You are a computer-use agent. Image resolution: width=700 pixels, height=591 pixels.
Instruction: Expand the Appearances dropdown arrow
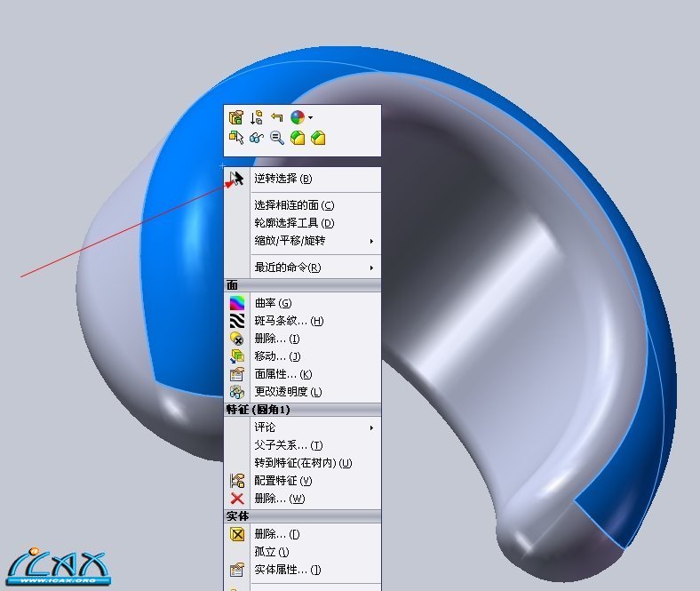310,118
